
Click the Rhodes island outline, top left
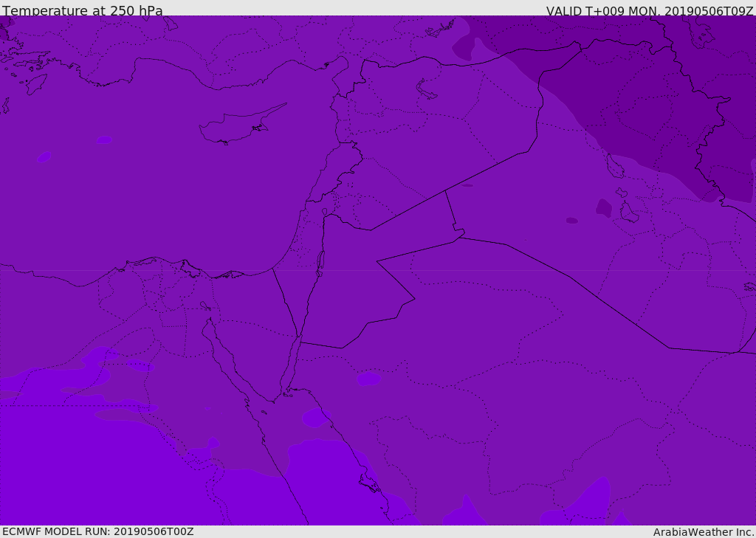(x=35, y=83)
